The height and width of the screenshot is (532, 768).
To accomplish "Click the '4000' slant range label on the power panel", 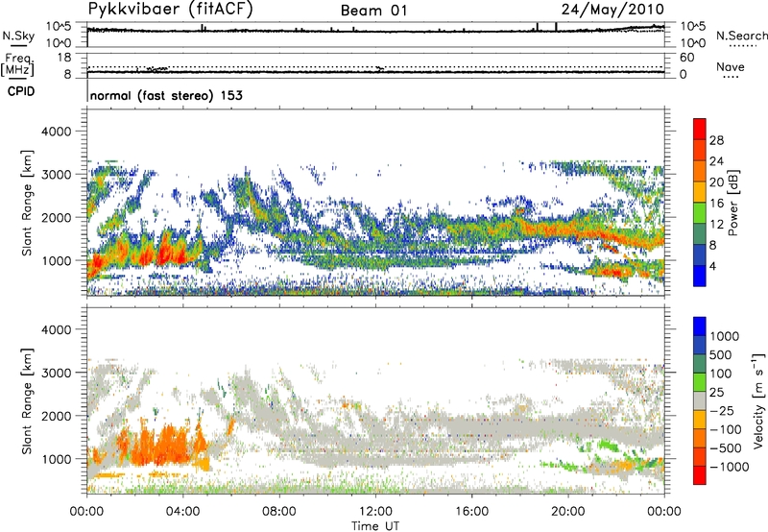I will (x=57, y=132).
